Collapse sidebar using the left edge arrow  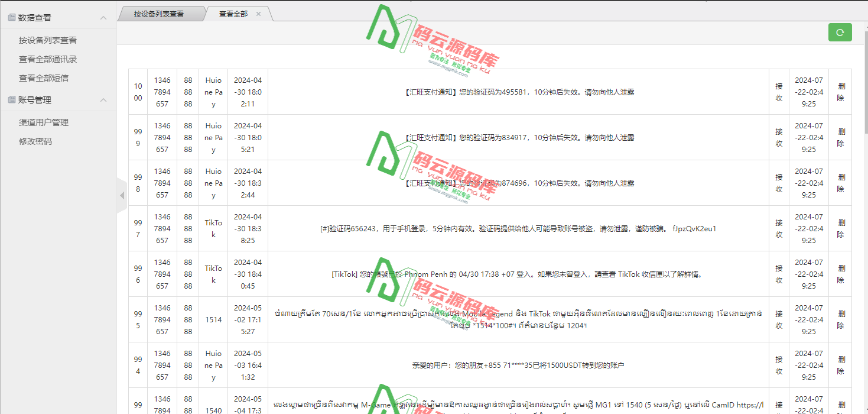(122, 194)
